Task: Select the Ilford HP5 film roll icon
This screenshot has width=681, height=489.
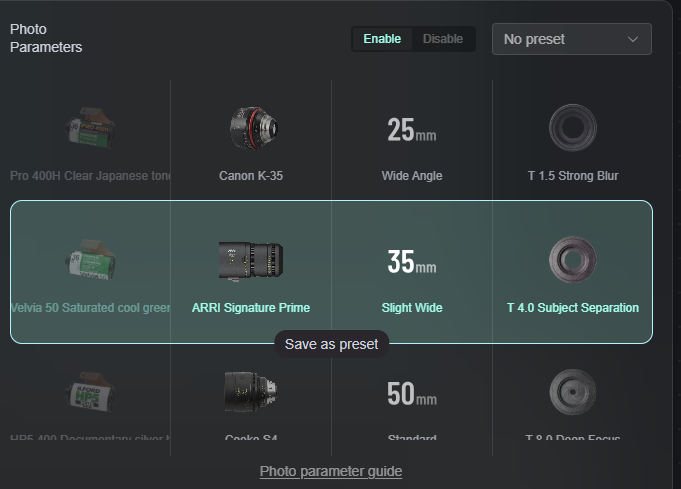Action: pos(90,392)
